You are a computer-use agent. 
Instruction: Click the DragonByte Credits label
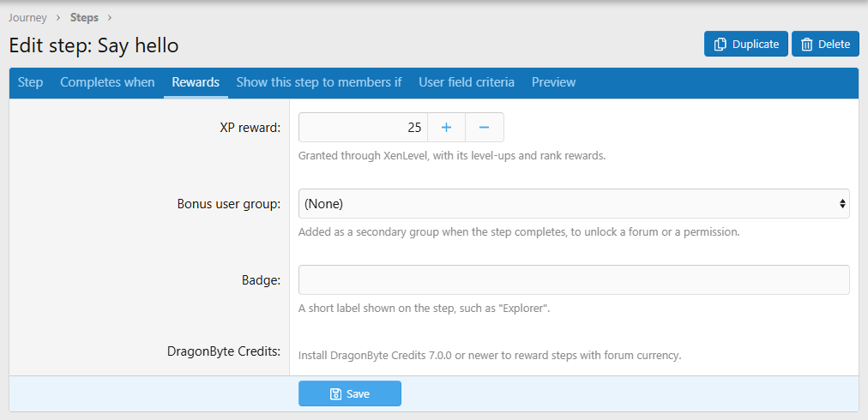click(x=224, y=351)
